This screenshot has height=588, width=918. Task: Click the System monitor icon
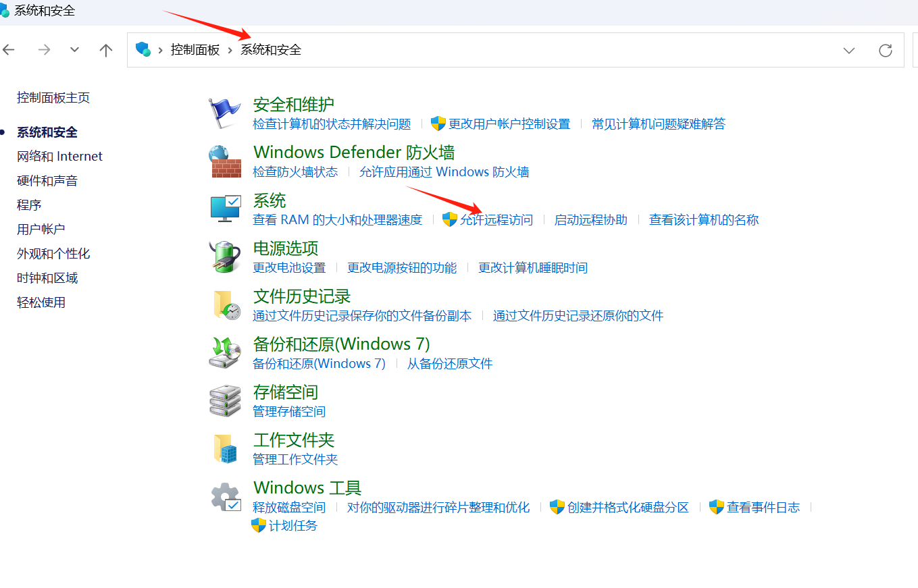225,209
